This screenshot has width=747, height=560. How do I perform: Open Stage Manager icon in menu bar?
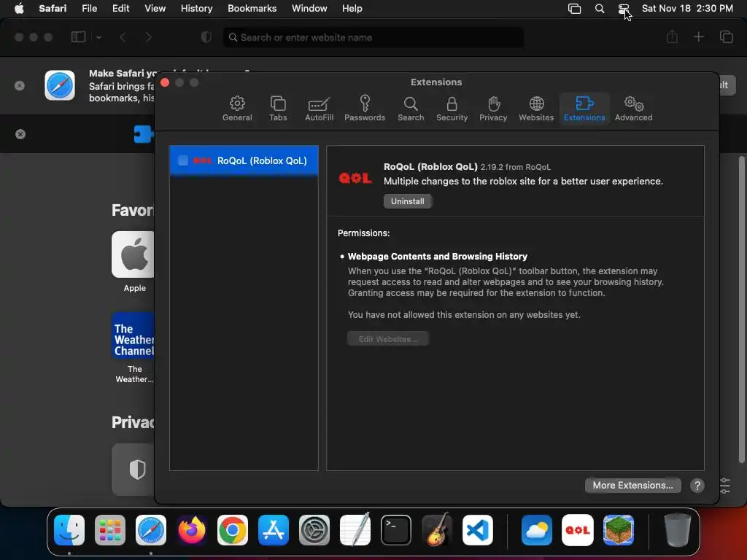pyautogui.click(x=575, y=9)
